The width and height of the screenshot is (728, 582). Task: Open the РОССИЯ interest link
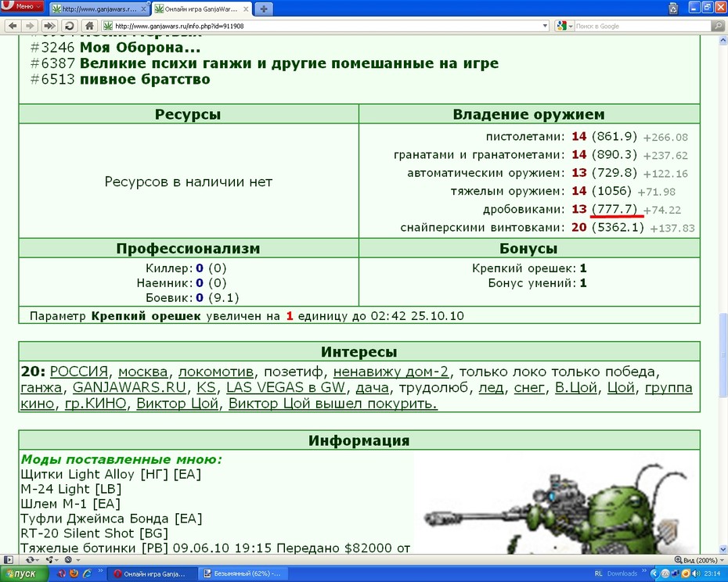click(79, 372)
